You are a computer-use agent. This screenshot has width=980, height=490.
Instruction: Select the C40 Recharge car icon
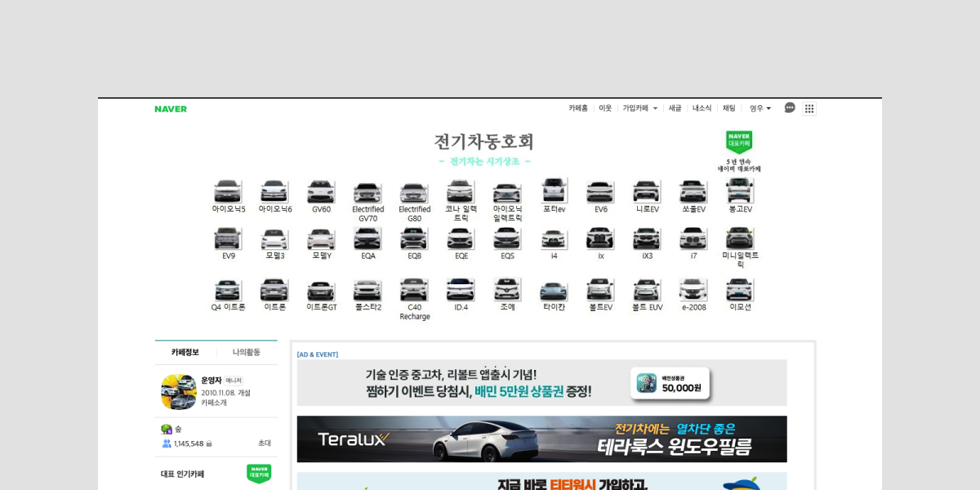tap(414, 289)
